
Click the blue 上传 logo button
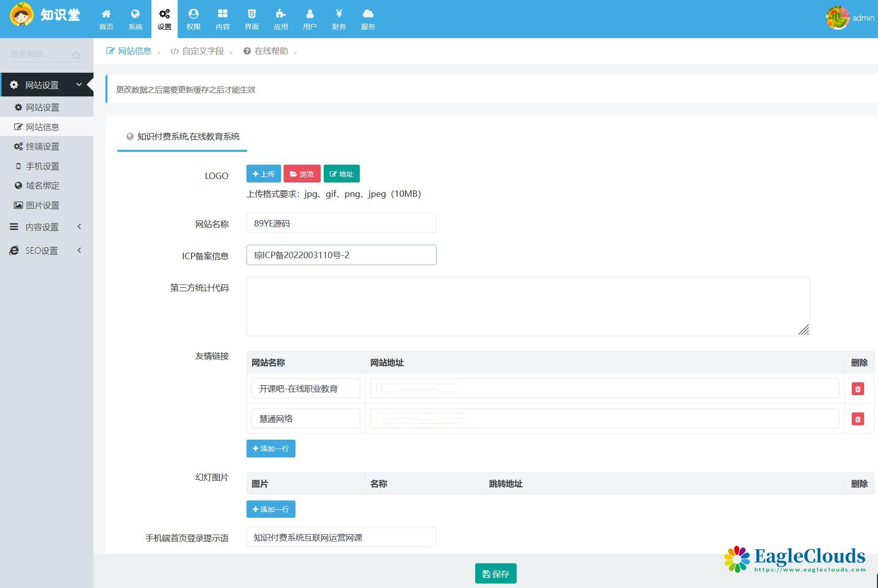pyautogui.click(x=263, y=174)
